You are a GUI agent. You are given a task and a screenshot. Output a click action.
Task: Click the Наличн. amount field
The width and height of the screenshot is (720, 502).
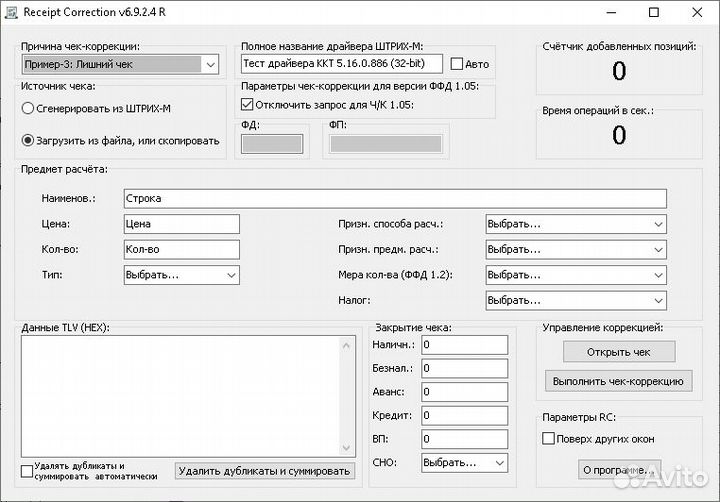pyautogui.click(x=465, y=345)
